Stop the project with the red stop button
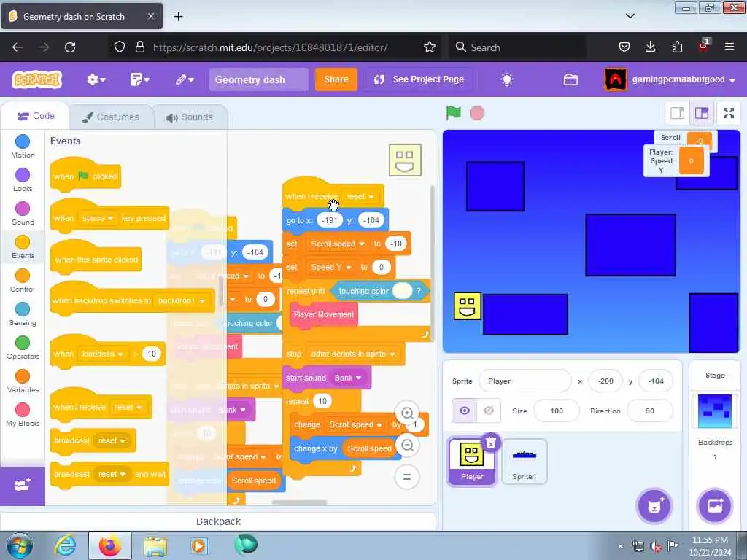The height and width of the screenshot is (560, 747). tap(477, 113)
